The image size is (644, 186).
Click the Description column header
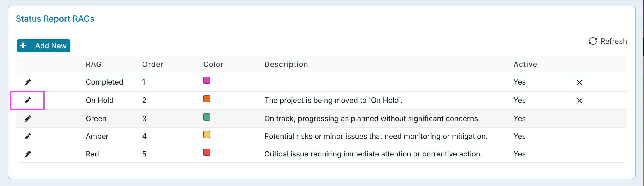(x=286, y=64)
